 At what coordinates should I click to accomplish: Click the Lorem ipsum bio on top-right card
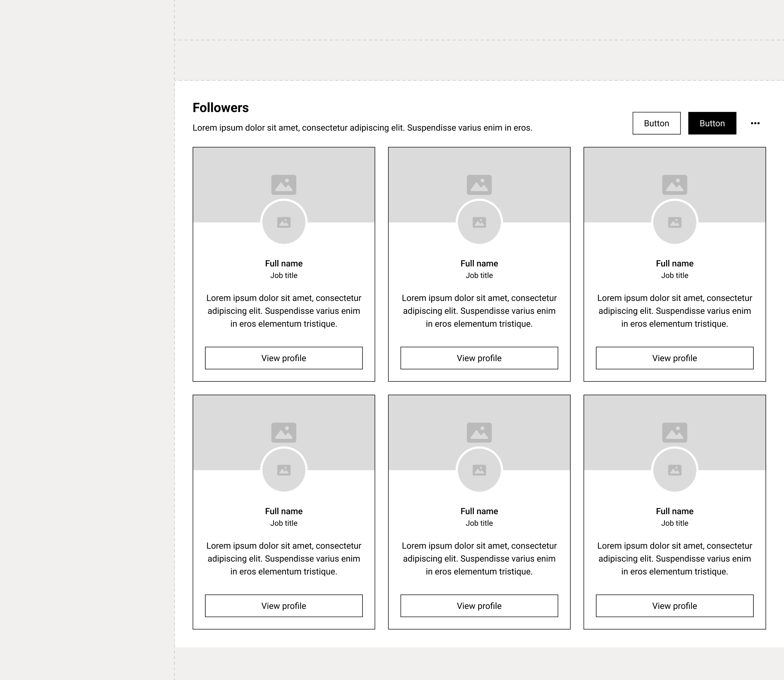pos(675,311)
